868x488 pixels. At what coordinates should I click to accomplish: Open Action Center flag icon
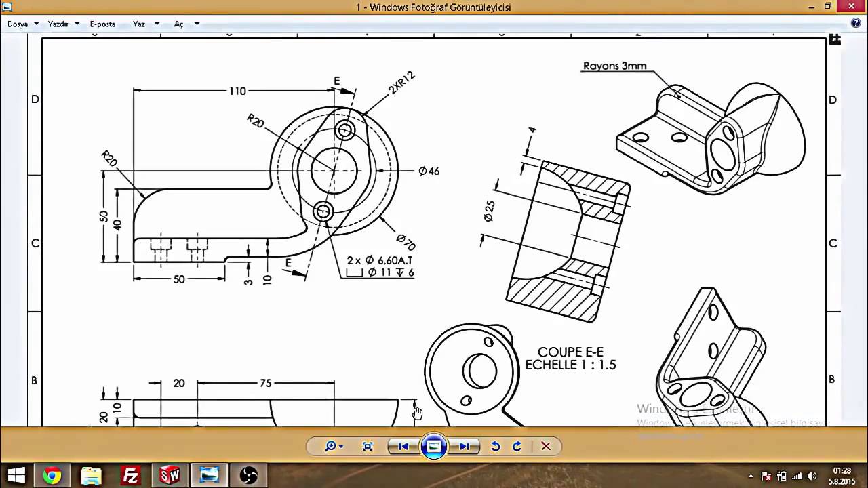pyautogui.click(x=766, y=476)
